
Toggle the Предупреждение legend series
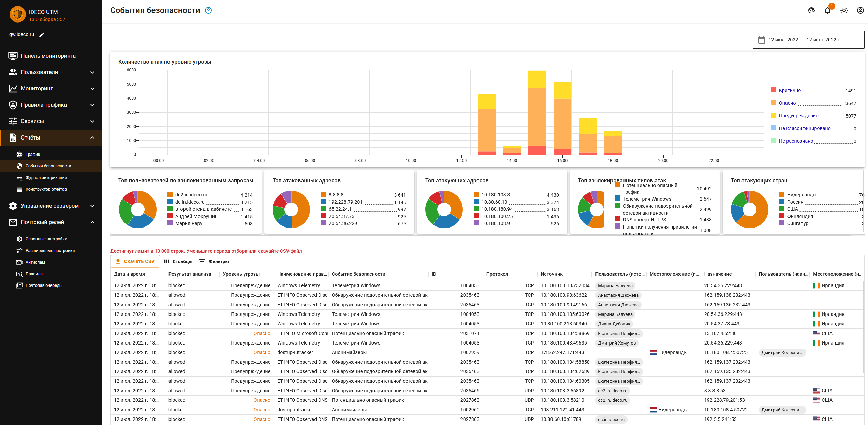coord(798,116)
